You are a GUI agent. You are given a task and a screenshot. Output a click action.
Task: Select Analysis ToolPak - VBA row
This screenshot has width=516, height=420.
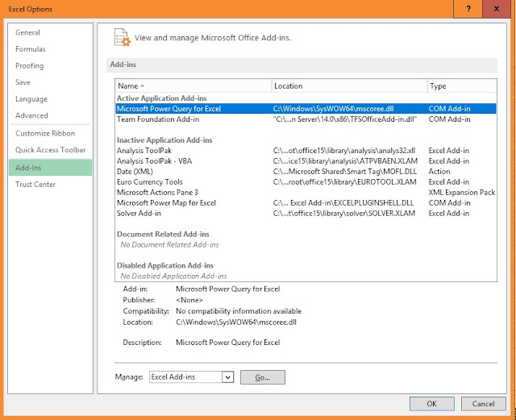[306, 161]
